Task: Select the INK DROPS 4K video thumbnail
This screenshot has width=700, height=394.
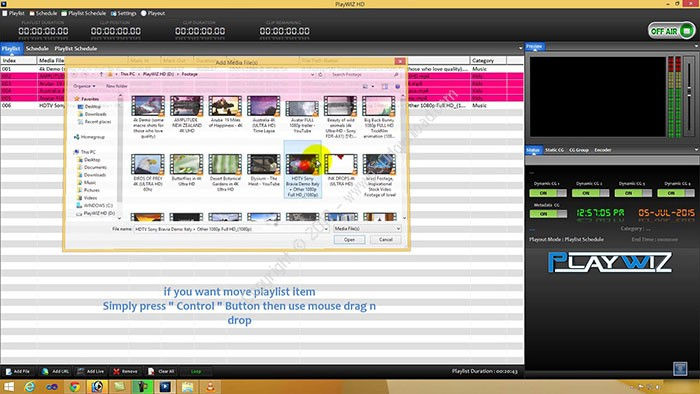Action: [x=341, y=170]
